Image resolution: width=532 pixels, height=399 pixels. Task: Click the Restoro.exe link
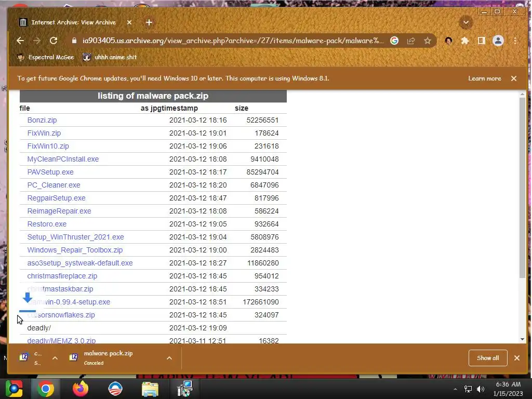pyautogui.click(x=47, y=224)
